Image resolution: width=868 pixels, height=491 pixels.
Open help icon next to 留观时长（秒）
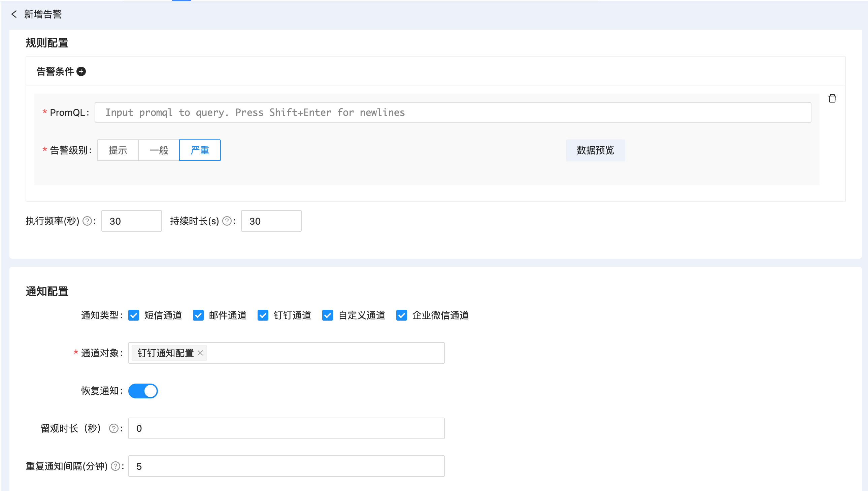(x=113, y=429)
